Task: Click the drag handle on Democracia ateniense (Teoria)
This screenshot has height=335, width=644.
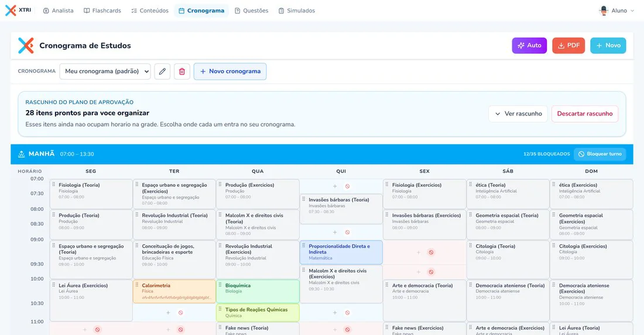Action: click(x=470, y=285)
